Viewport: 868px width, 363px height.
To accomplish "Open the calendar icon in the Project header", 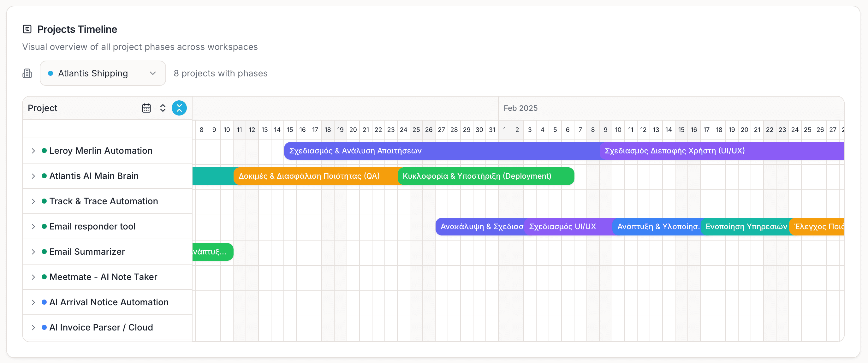I will coord(146,108).
